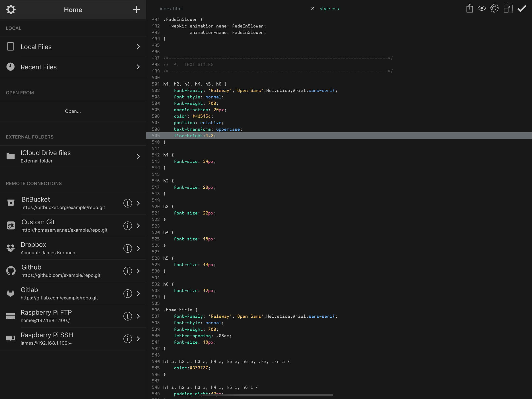Open app settings from the sidebar gear

11,10
